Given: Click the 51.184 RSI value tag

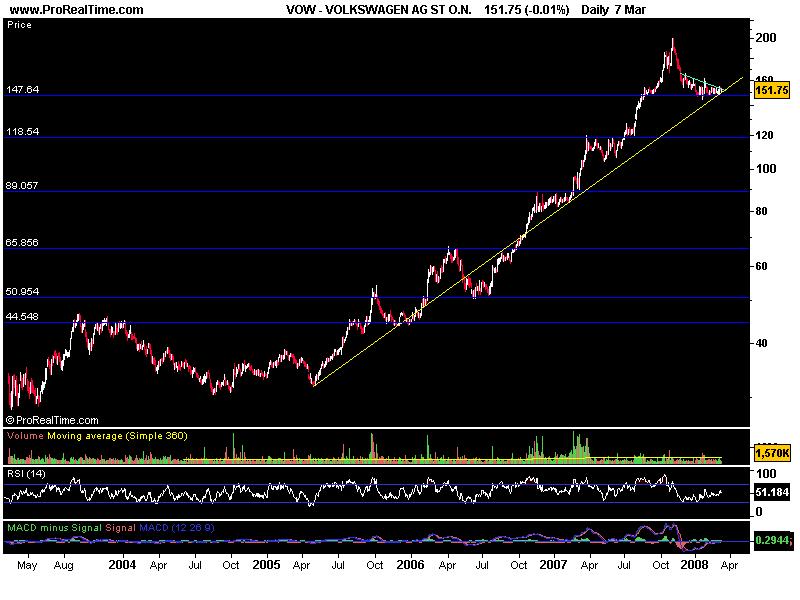Looking at the screenshot, I should coord(771,492).
